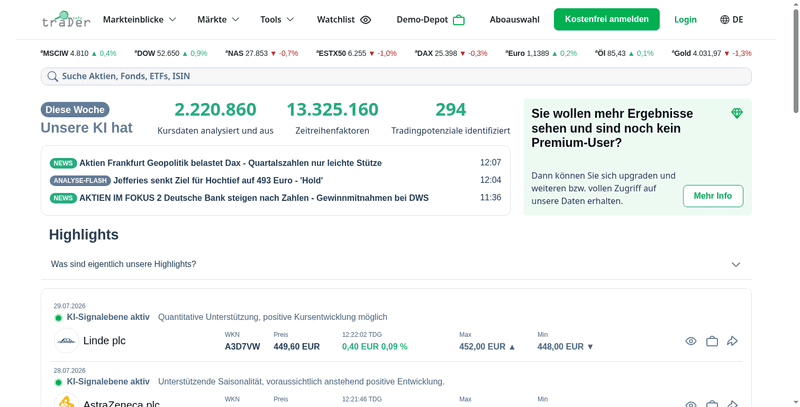The width and height of the screenshot is (800, 407).
Task: Open the Demo-Depot page
Action: tap(431, 20)
